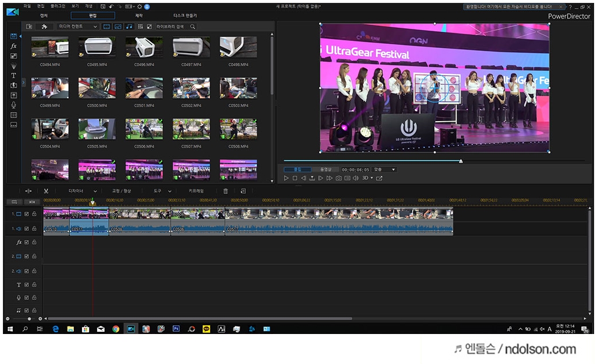Image resolution: width=597 pixels, height=364 pixels.
Task: Click the 키프레임 button
Action: (x=196, y=191)
